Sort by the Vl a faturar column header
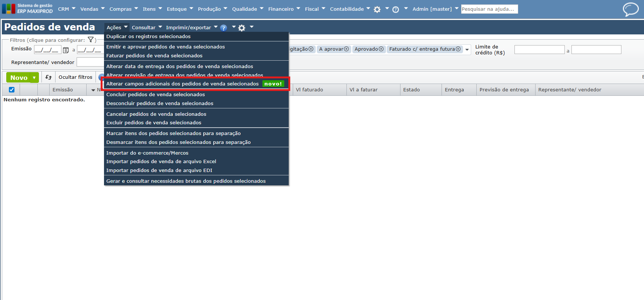Screen dimensions: 644x300 click(363, 90)
